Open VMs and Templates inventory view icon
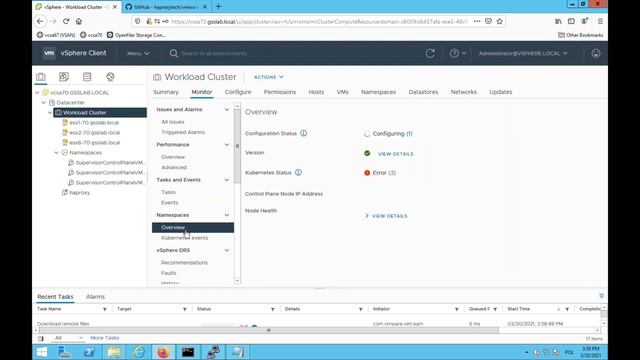Image resolution: width=640 pixels, height=360 pixels. pos(64,77)
